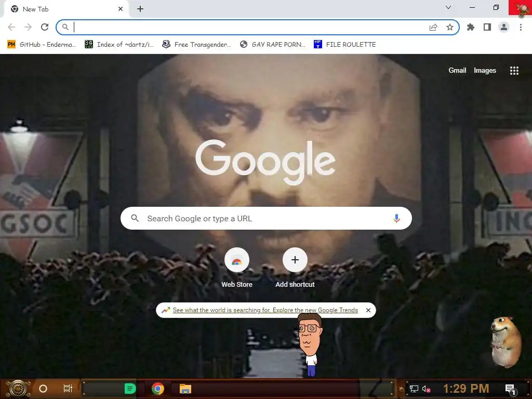Click the Search Google or type a URL box
Screen dimensions: 532x399
(x=266, y=218)
